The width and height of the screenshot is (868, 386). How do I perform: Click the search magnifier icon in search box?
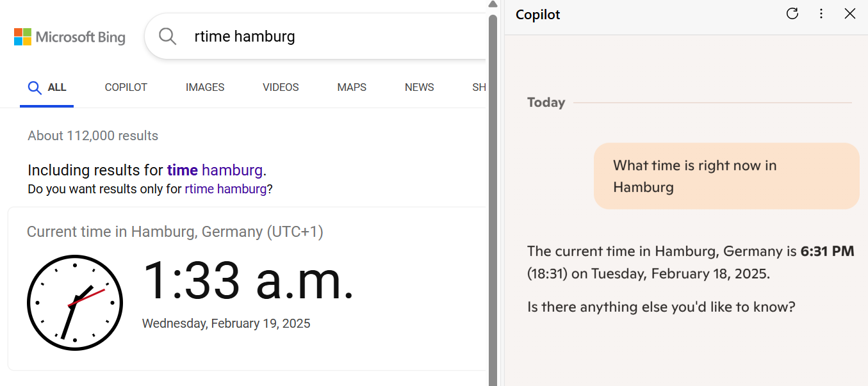(x=167, y=36)
